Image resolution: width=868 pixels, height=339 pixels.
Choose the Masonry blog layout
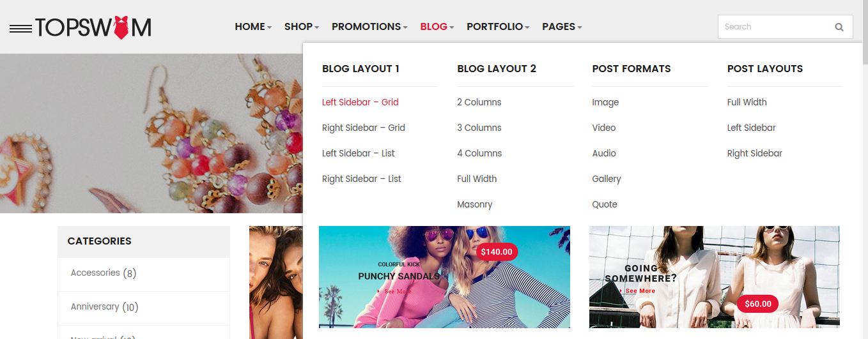click(x=475, y=204)
